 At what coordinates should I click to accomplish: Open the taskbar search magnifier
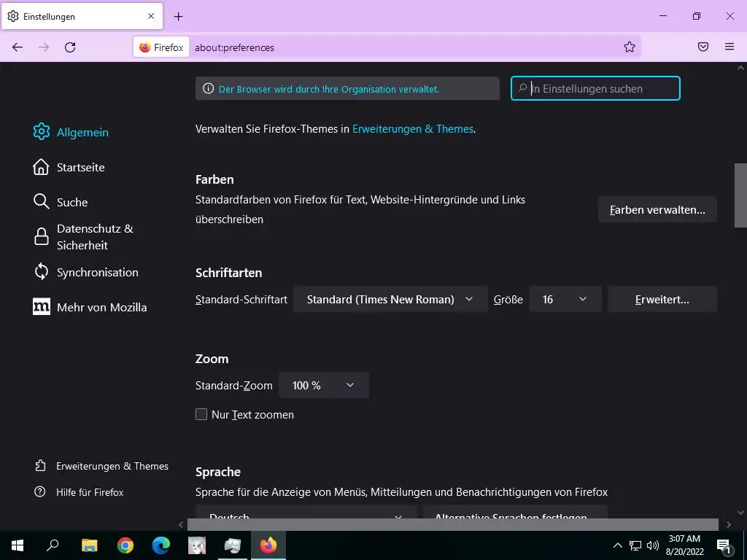click(53, 545)
